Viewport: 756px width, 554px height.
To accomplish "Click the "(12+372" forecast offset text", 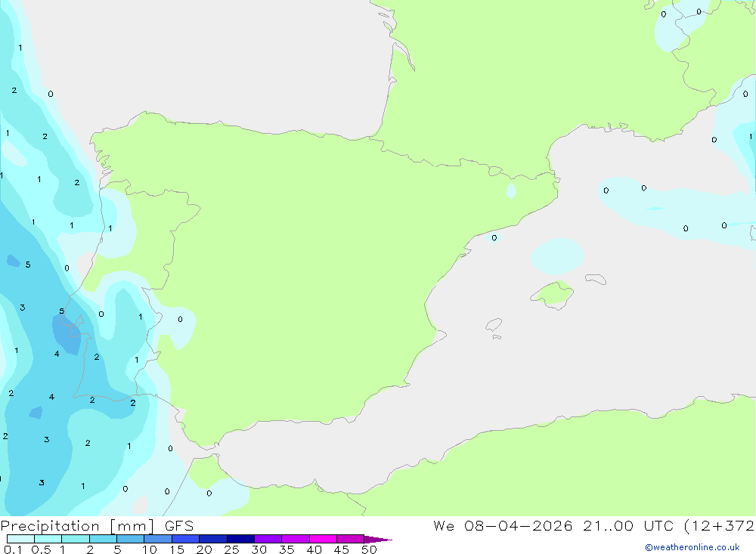I will click(x=720, y=525).
